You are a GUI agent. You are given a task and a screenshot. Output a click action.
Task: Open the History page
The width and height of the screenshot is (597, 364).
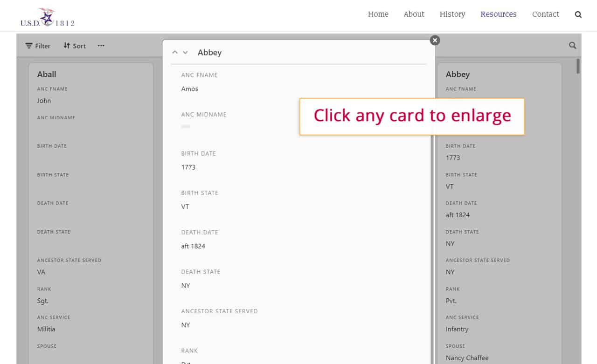(452, 14)
